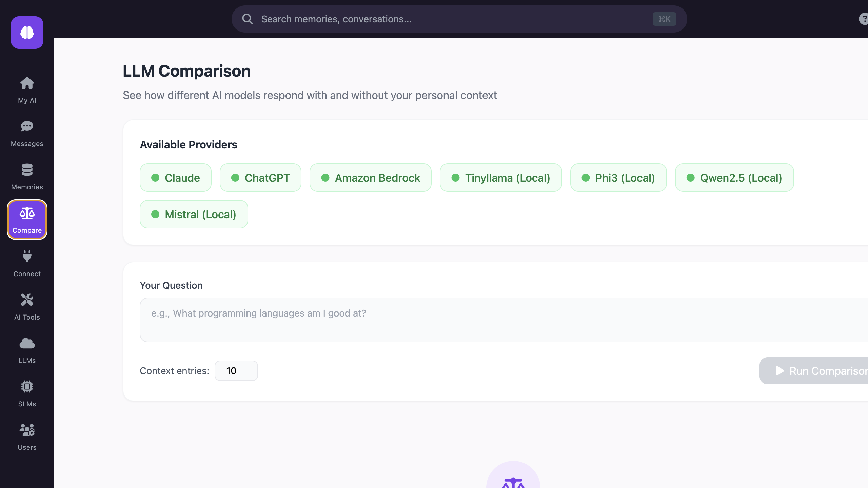Toggle the Tinyllama (Local) provider chip

(500, 177)
